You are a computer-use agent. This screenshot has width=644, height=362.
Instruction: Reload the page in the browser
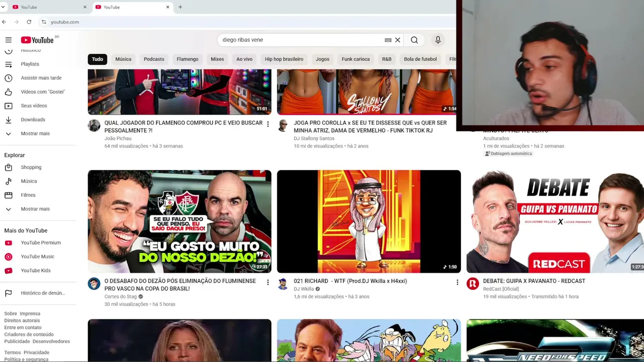[x=29, y=22]
